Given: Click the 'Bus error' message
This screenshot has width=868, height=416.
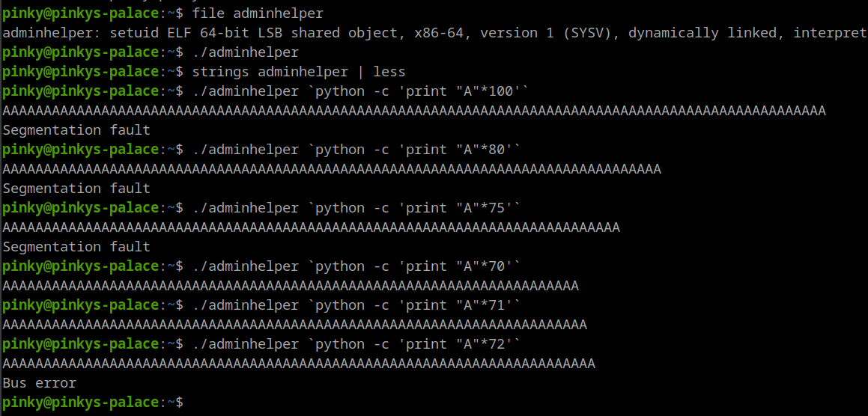Looking at the screenshot, I should (x=40, y=383).
